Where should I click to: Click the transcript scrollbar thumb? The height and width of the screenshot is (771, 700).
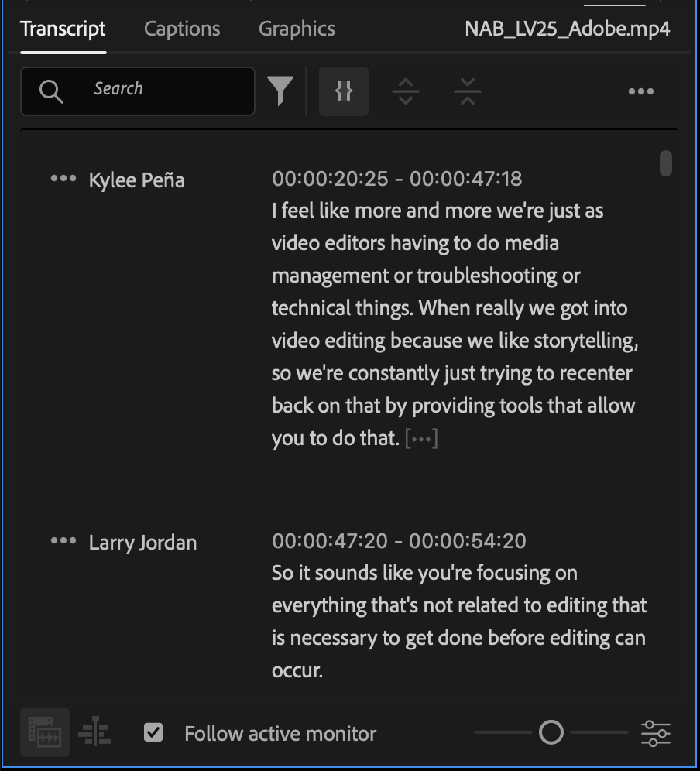[666, 163]
